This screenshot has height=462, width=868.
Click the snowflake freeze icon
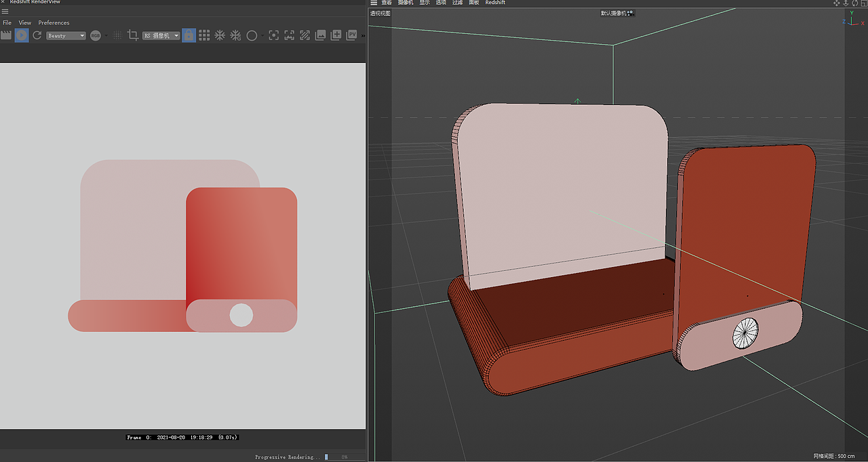220,35
